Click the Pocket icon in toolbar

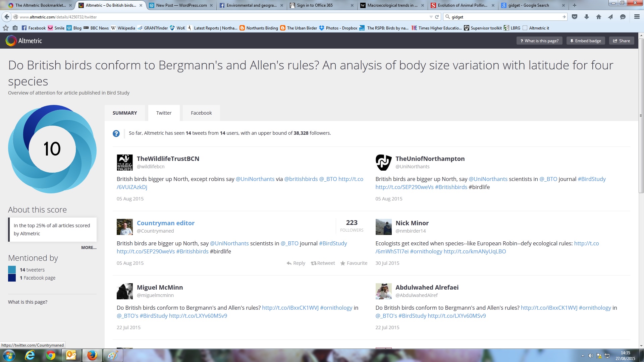click(x=575, y=17)
